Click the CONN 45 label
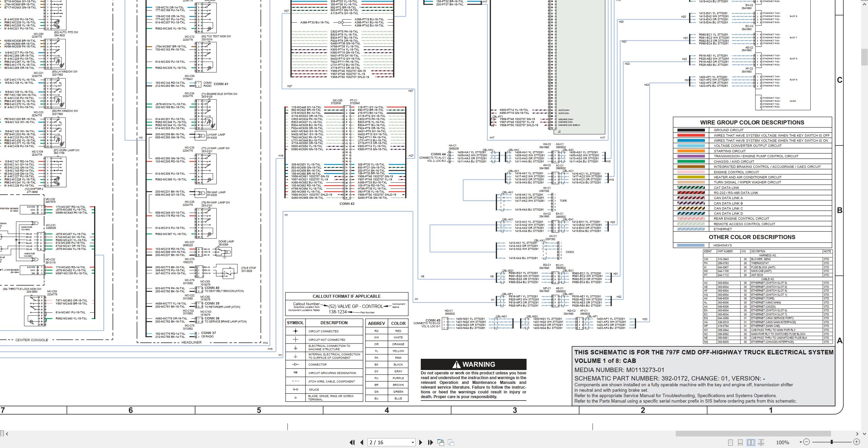Screen dimensions: 868x448 pyautogui.click(x=433, y=320)
